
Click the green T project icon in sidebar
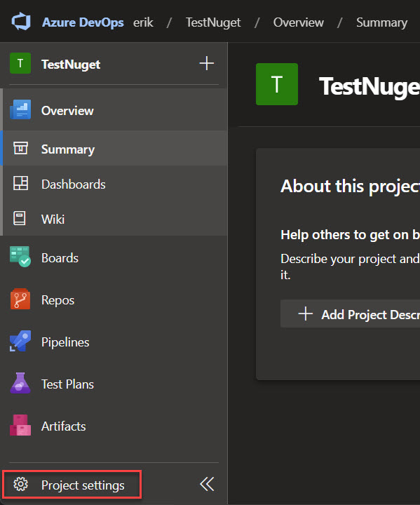pos(20,63)
